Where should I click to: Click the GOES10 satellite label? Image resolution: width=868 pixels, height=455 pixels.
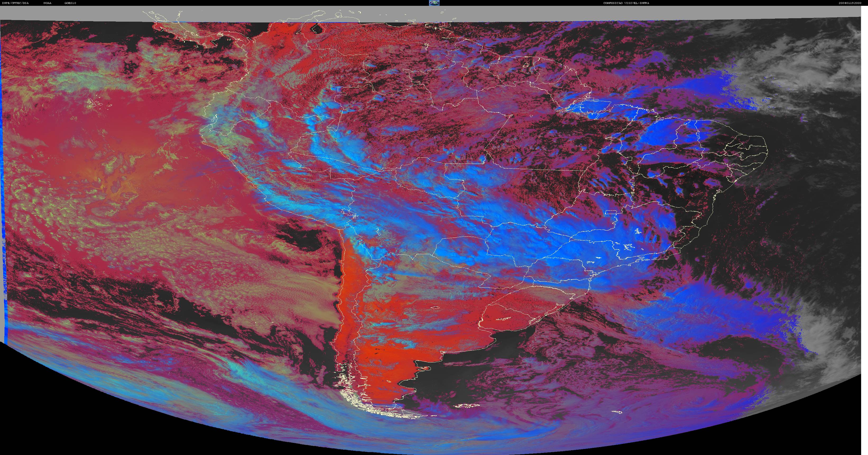pyautogui.click(x=70, y=3)
